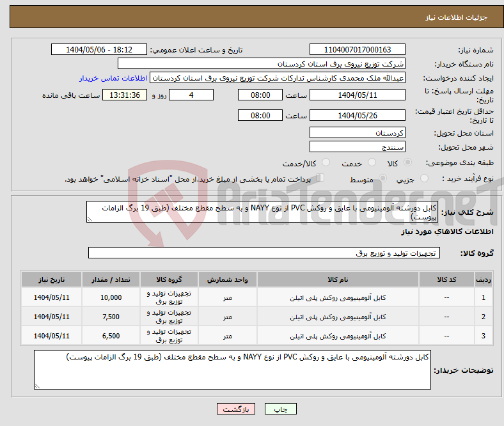Click the buyer organization name field
Screen dimensions: 504x426
(262, 64)
